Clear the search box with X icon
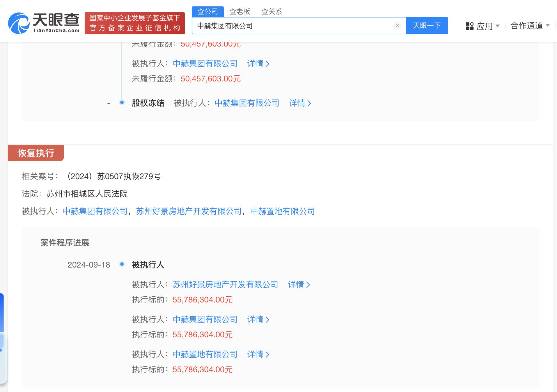This screenshot has height=392, width=557. (397, 26)
